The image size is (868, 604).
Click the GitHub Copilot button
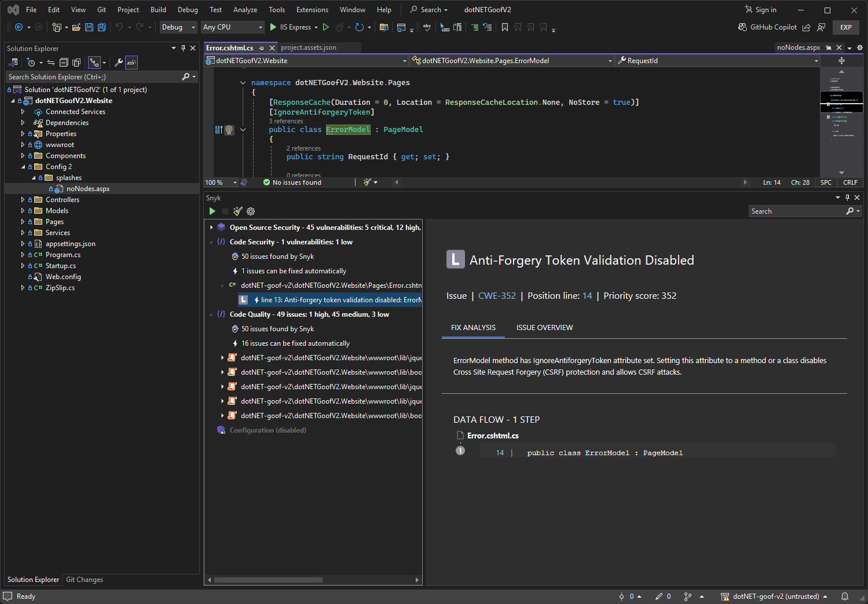(x=767, y=27)
